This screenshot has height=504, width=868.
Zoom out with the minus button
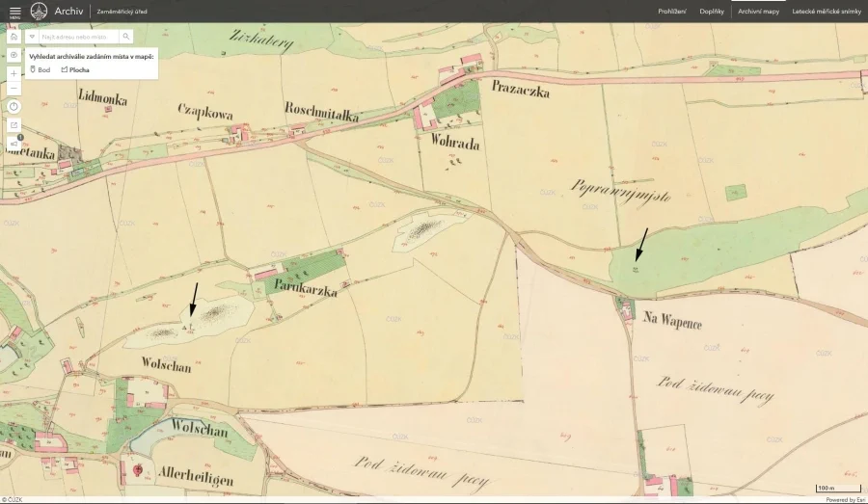tap(14, 88)
